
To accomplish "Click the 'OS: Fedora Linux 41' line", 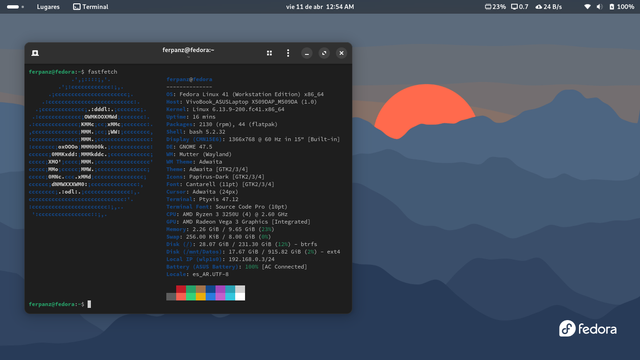I will point(245,94).
